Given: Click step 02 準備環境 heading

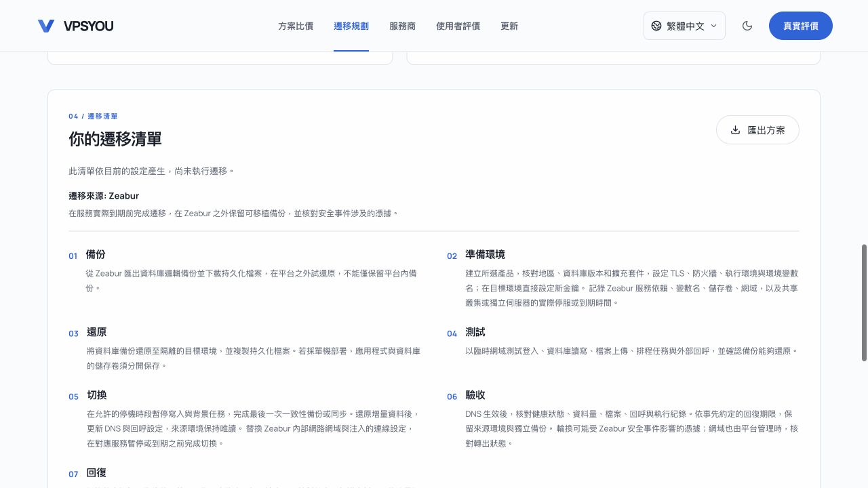Looking at the screenshot, I should click(485, 255).
